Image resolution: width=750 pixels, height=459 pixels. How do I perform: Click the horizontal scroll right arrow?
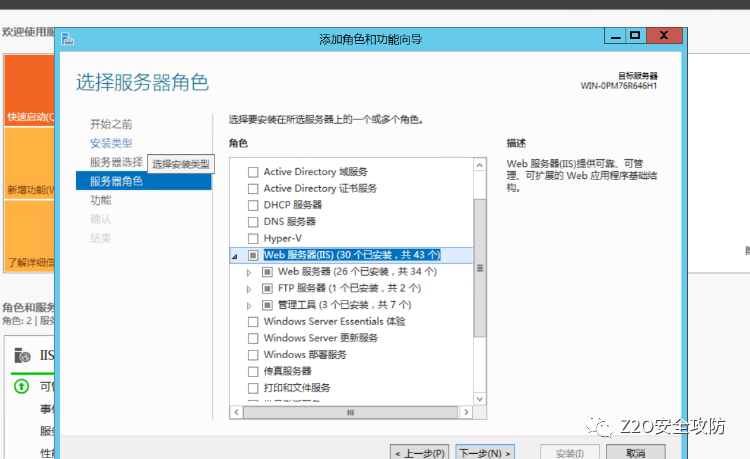466,412
